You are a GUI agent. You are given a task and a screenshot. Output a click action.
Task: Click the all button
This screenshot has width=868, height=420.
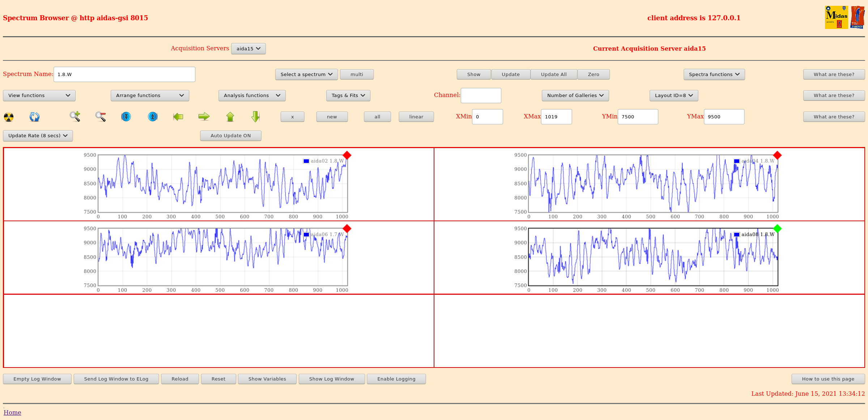click(377, 117)
